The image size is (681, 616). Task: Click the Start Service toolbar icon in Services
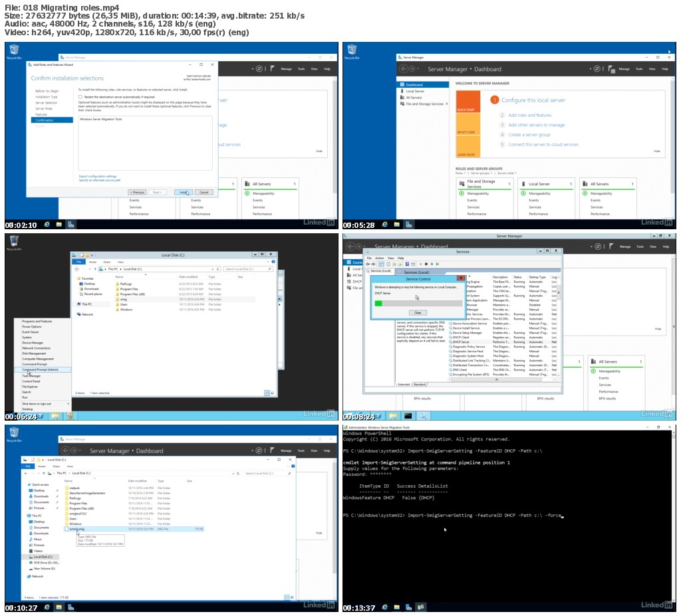coord(420,264)
